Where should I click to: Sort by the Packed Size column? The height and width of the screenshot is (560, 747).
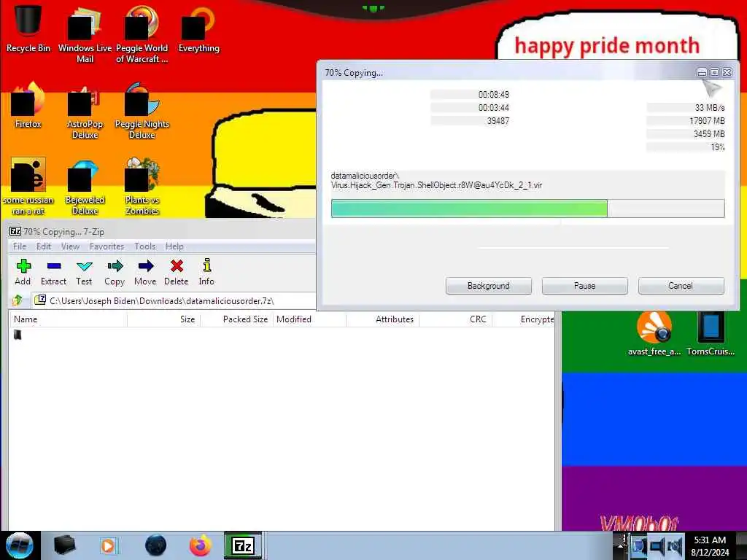pyautogui.click(x=236, y=319)
